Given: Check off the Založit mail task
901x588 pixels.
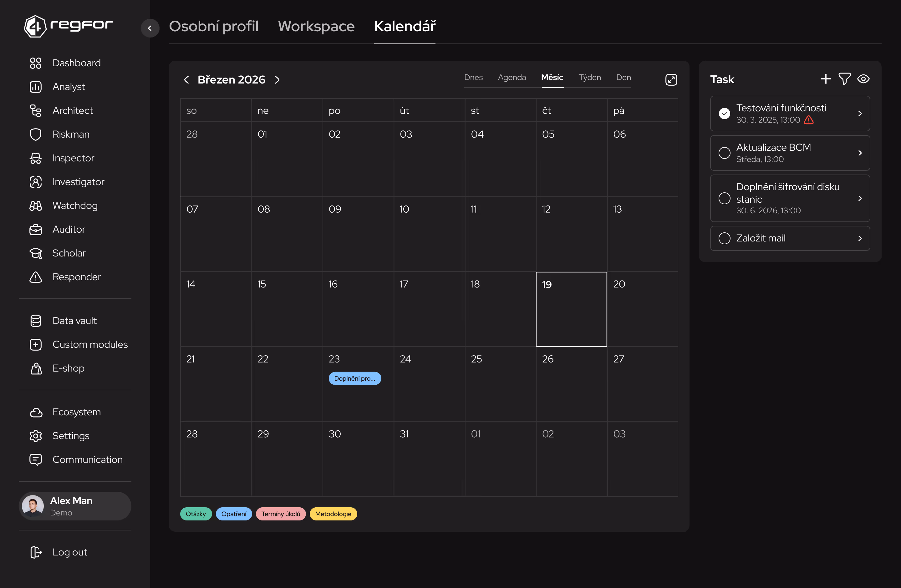Looking at the screenshot, I should [x=724, y=238].
